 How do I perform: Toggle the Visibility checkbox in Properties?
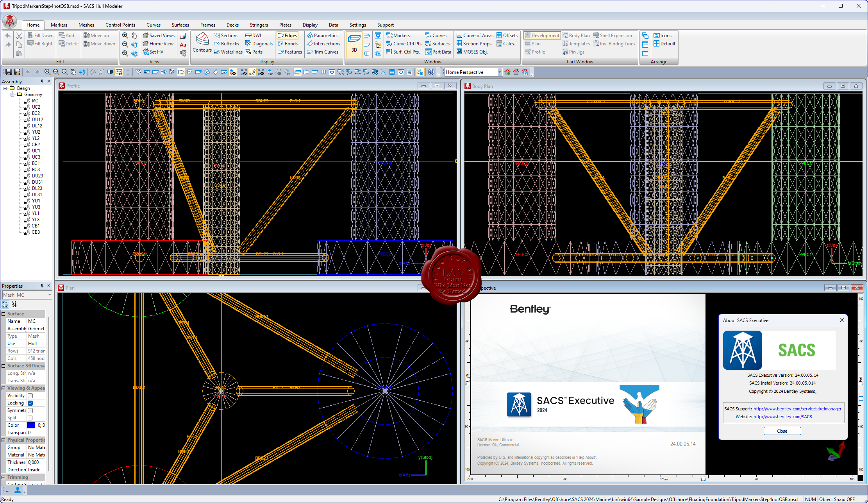tap(30, 396)
